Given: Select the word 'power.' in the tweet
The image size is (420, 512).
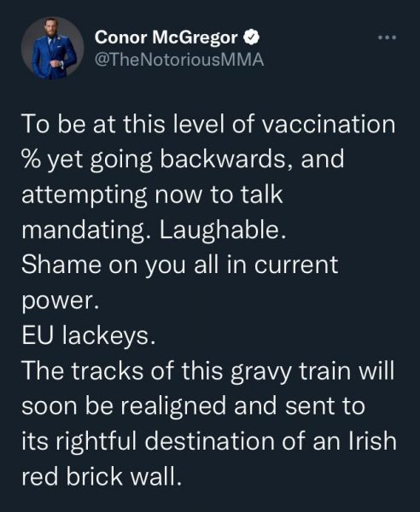Looking at the screenshot, I should click(60, 302).
